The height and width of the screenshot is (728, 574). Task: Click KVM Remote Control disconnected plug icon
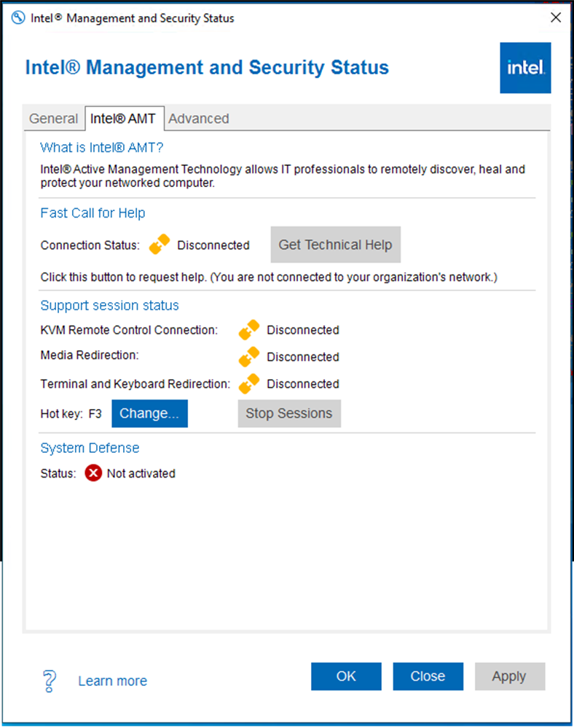249,330
